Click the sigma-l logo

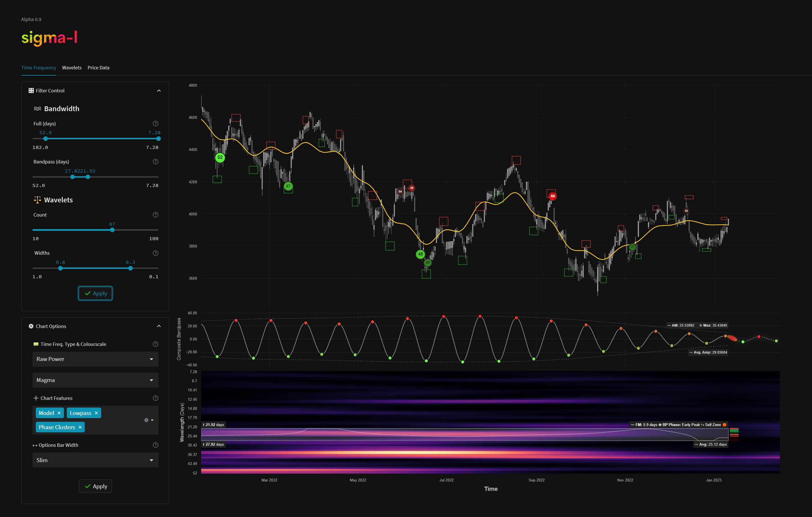pos(49,38)
